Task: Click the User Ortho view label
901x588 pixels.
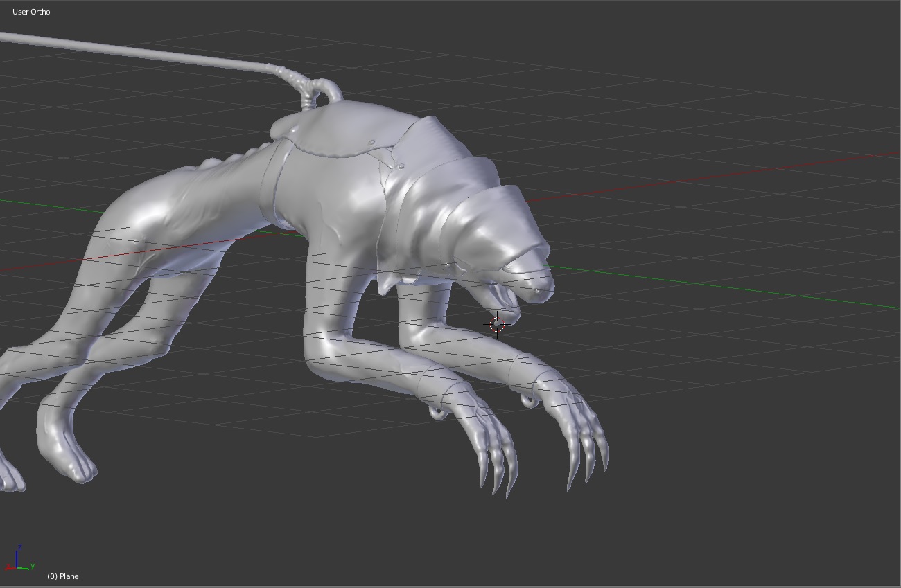Action: point(31,12)
